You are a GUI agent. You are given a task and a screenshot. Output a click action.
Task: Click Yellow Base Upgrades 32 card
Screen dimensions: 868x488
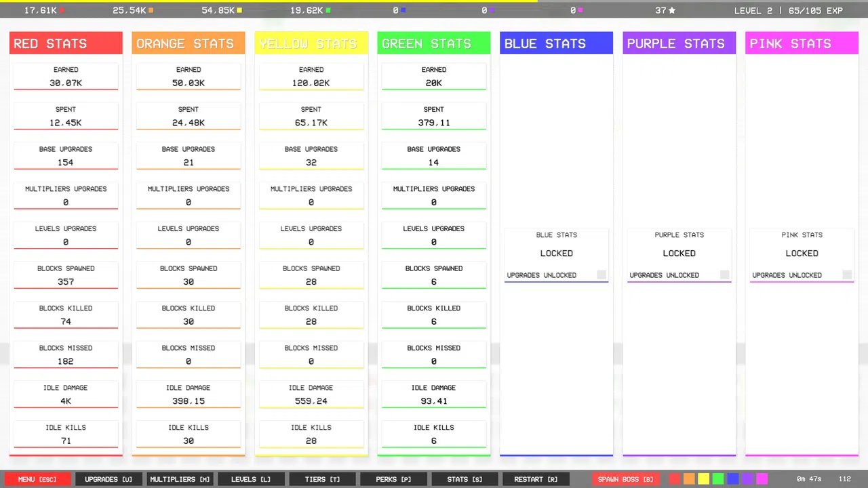(311, 157)
